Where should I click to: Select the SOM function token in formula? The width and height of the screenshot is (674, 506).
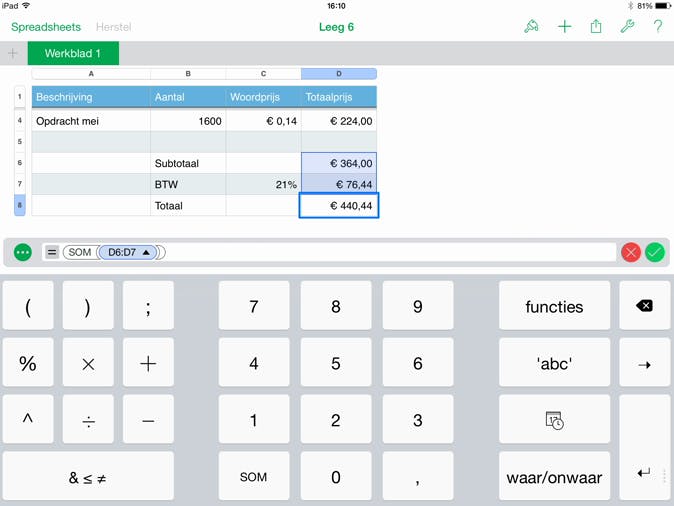[80, 252]
